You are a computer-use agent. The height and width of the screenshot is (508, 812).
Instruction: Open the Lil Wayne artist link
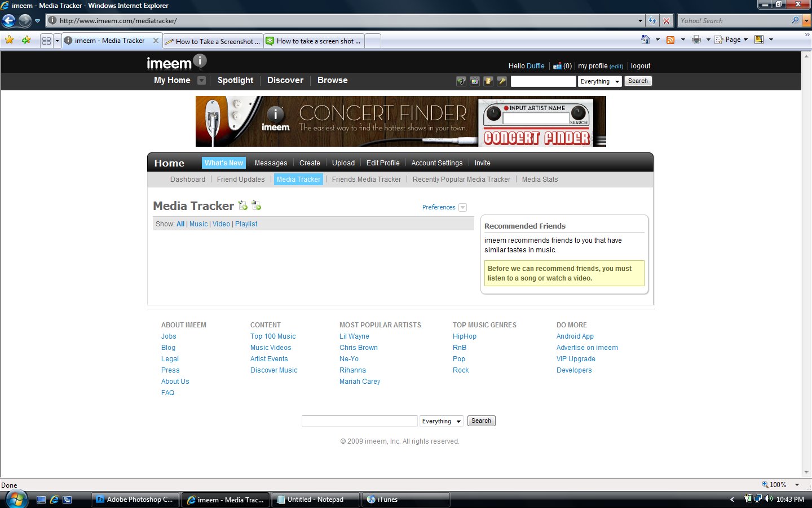pyautogui.click(x=354, y=336)
